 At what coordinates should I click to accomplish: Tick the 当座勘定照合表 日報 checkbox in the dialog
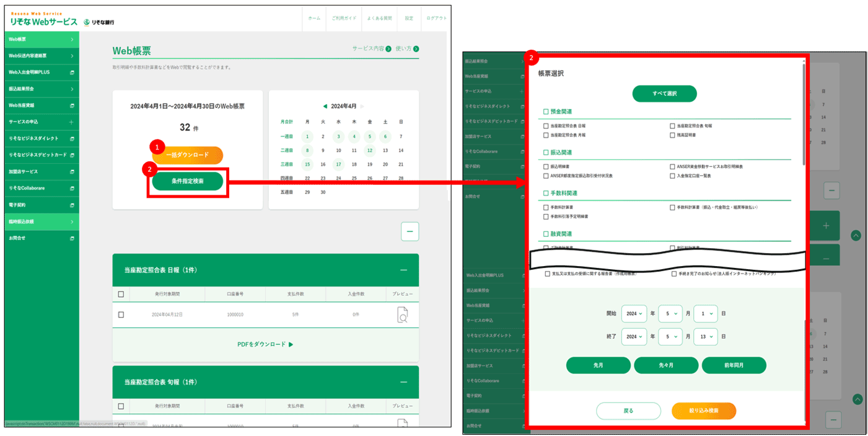pyautogui.click(x=546, y=126)
